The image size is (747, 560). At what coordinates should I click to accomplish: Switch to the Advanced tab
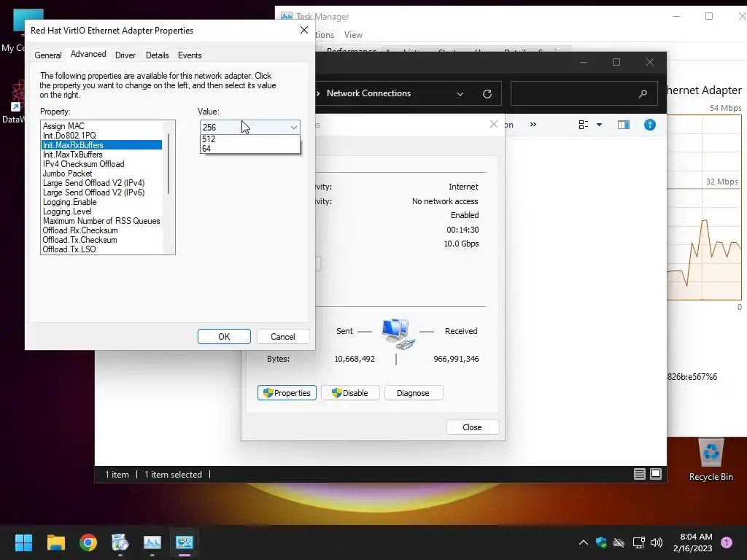(x=88, y=54)
